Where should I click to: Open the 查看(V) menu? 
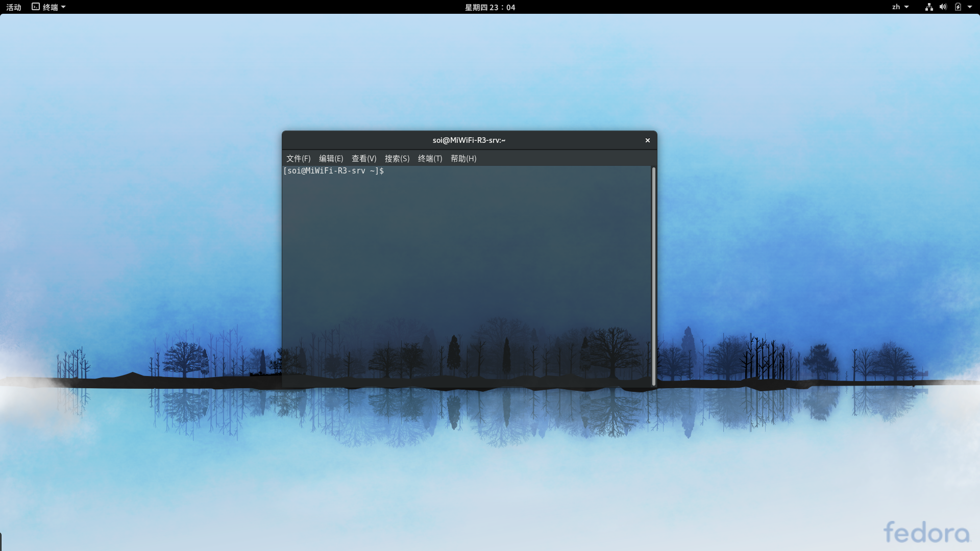point(364,159)
